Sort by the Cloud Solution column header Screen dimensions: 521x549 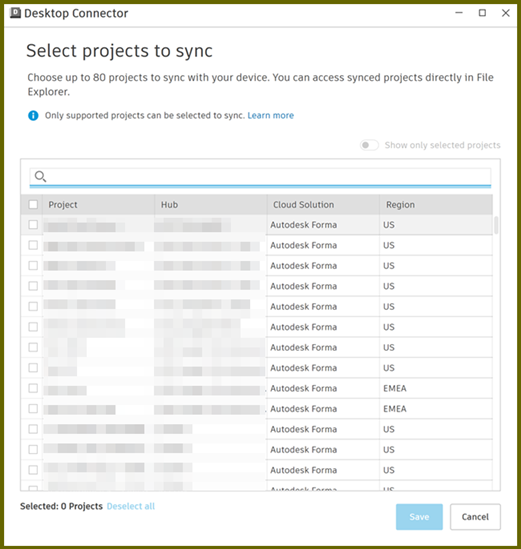pos(323,204)
